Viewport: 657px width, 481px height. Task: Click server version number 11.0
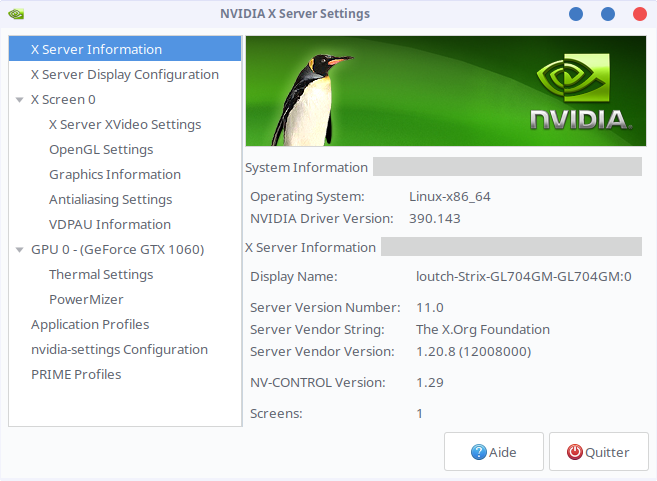(429, 308)
